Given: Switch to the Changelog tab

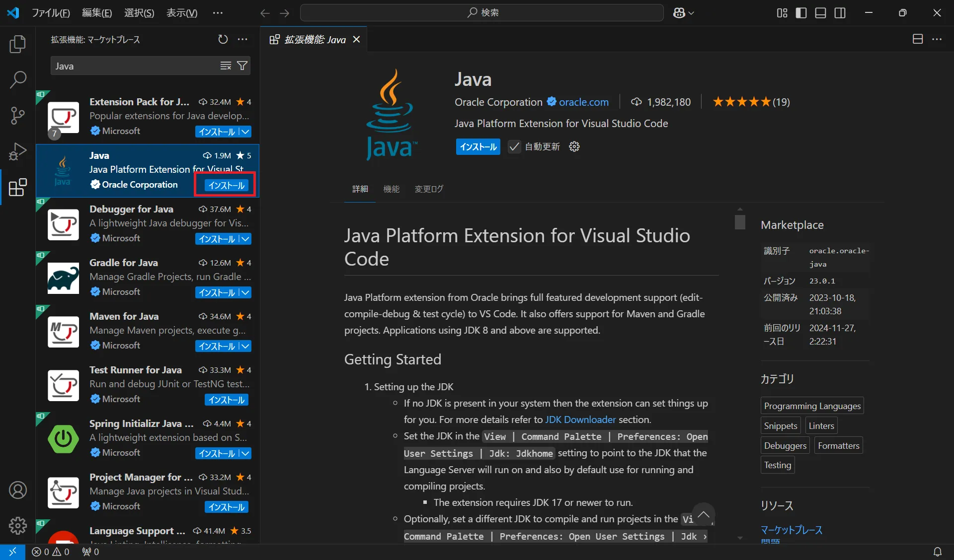Looking at the screenshot, I should point(429,189).
